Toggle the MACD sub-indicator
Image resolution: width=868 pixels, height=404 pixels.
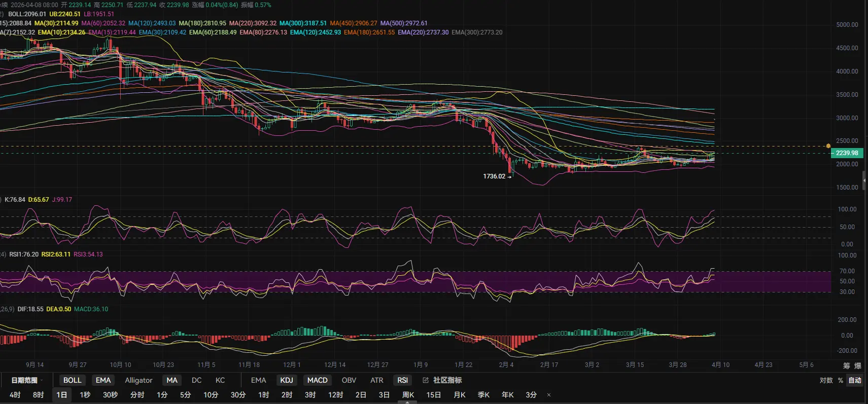pyautogui.click(x=317, y=380)
